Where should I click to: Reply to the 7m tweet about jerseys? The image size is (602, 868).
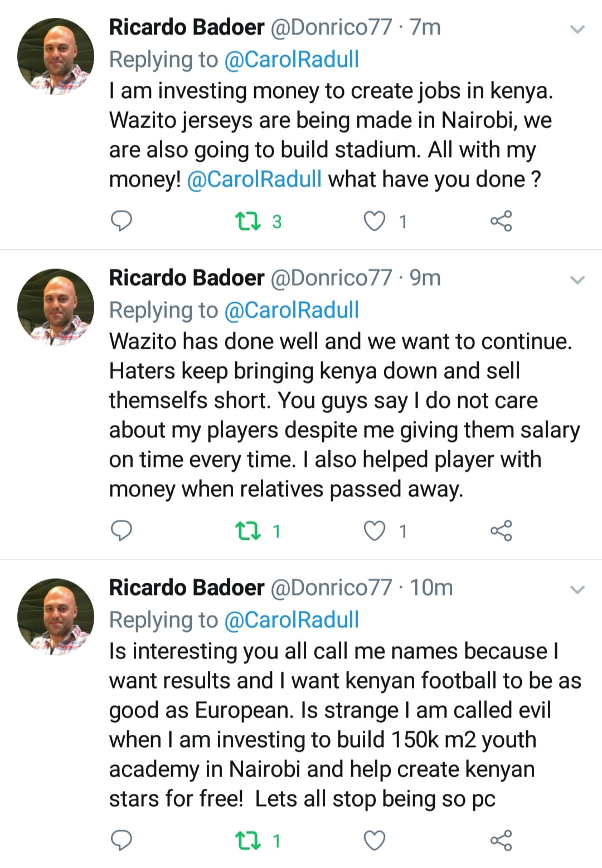(122, 221)
